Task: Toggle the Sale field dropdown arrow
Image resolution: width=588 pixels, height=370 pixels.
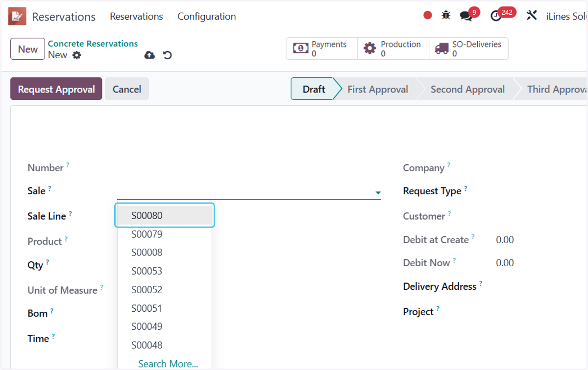Action: [x=378, y=193]
